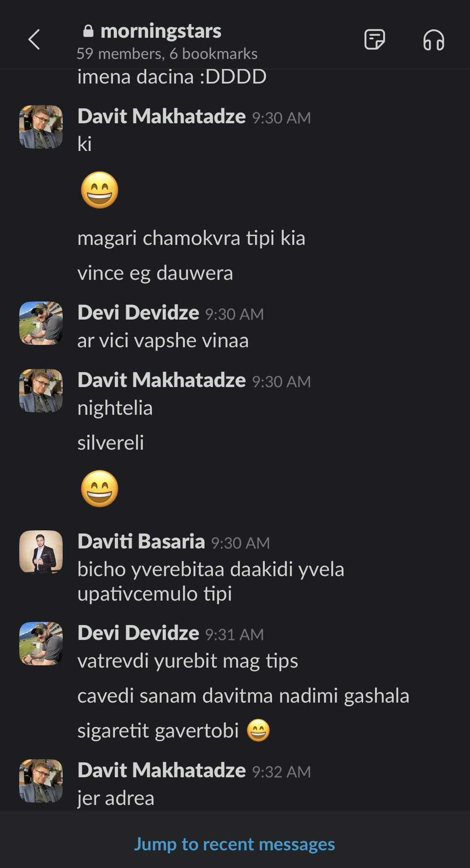Tap Jump to recent messages
Screen dimensions: 470x868
(x=235, y=844)
